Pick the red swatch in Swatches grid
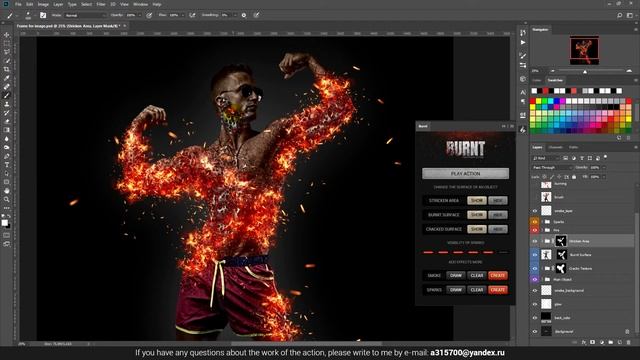Viewport: 640px width, 360px height. (533, 101)
